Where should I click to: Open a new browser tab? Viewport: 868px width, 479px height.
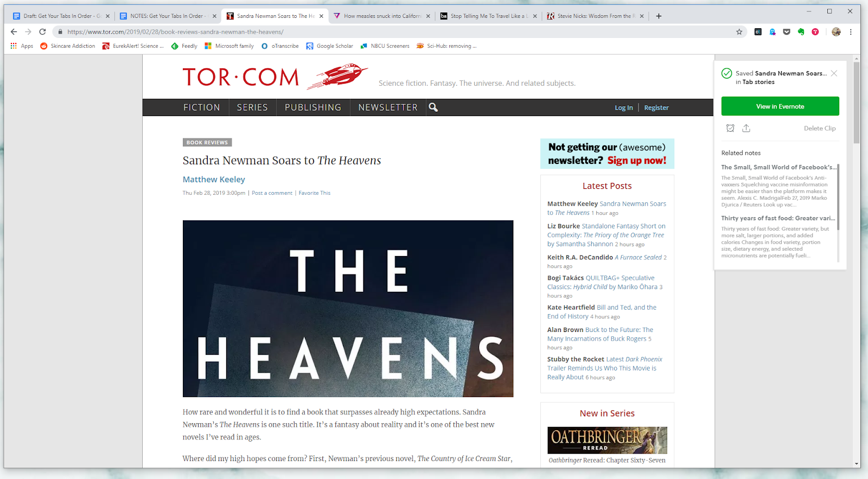(659, 16)
